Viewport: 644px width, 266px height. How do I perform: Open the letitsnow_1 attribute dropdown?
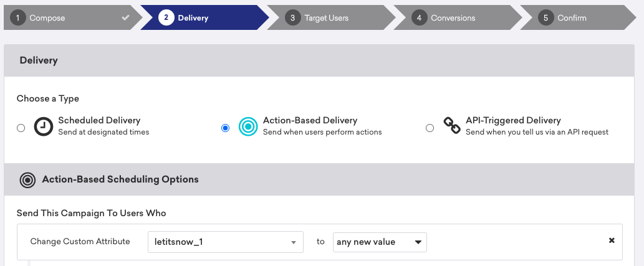click(224, 242)
